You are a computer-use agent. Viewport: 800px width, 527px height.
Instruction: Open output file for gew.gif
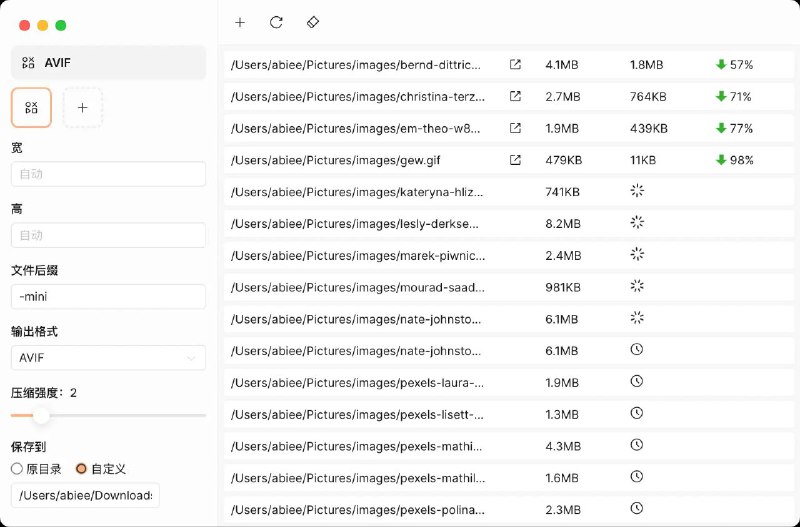click(x=515, y=160)
